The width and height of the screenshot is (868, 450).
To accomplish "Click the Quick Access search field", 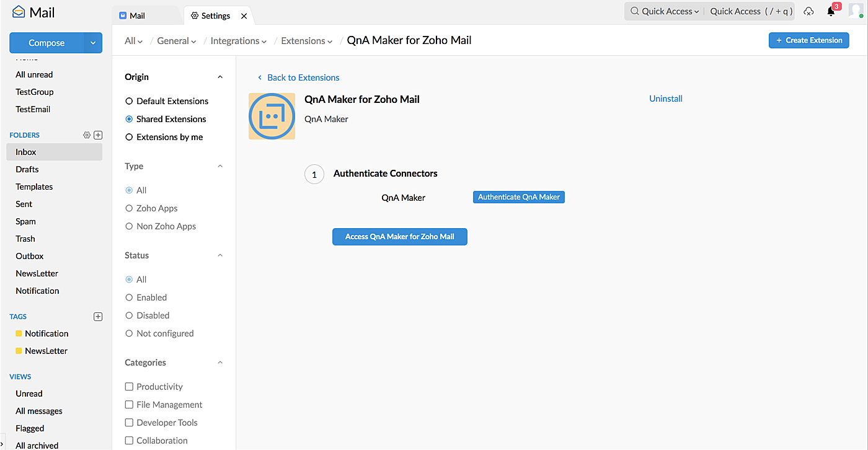I will pyautogui.click(x=751, y=11).
